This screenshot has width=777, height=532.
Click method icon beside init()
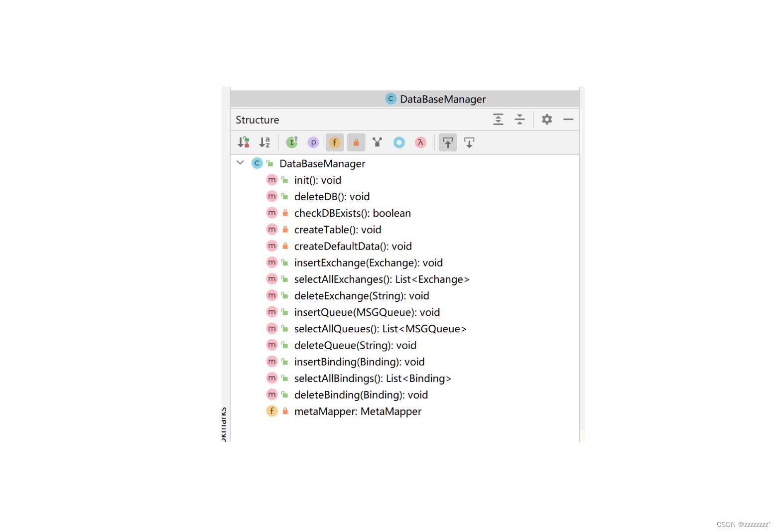271,180
